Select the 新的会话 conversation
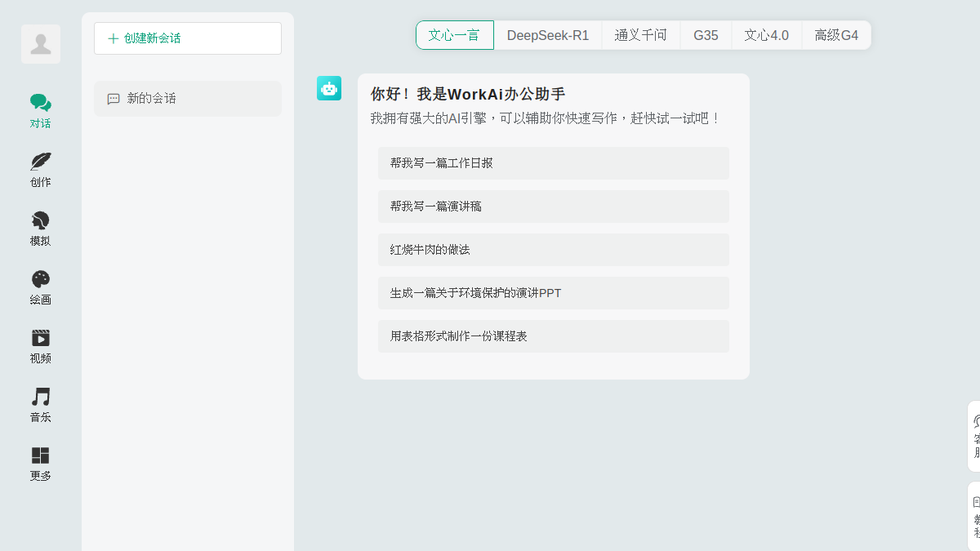980x551 pixels. [x=188, y=99]
